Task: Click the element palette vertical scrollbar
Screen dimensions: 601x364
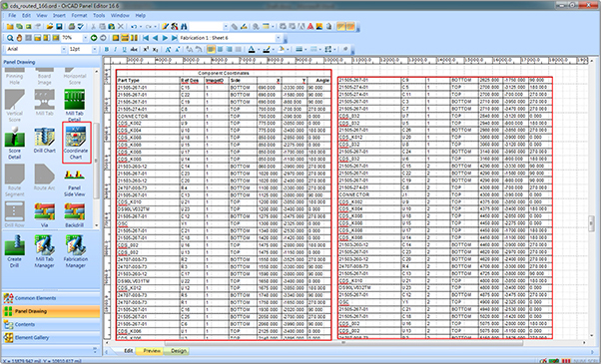Action: tap(96, 149)
